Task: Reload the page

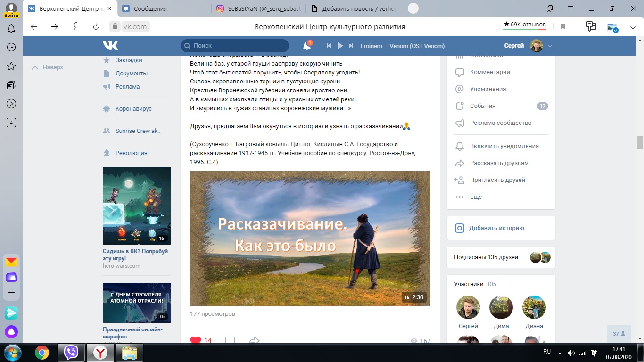Action: [96, 27]
